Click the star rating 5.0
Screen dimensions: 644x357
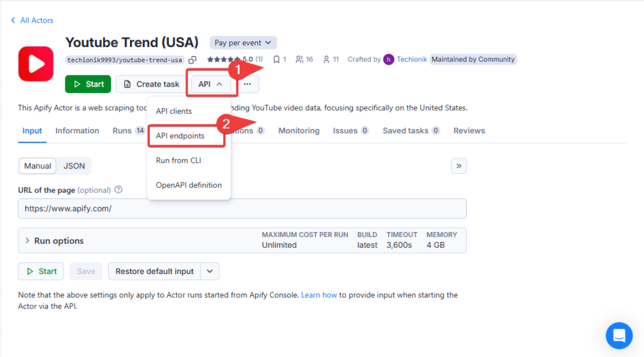235,60
